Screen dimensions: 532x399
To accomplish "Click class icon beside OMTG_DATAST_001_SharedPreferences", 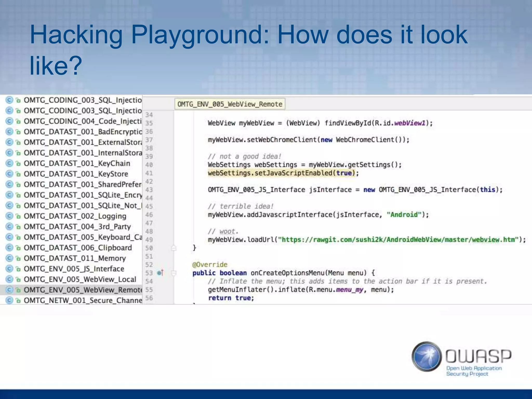I will pos(9,184).
